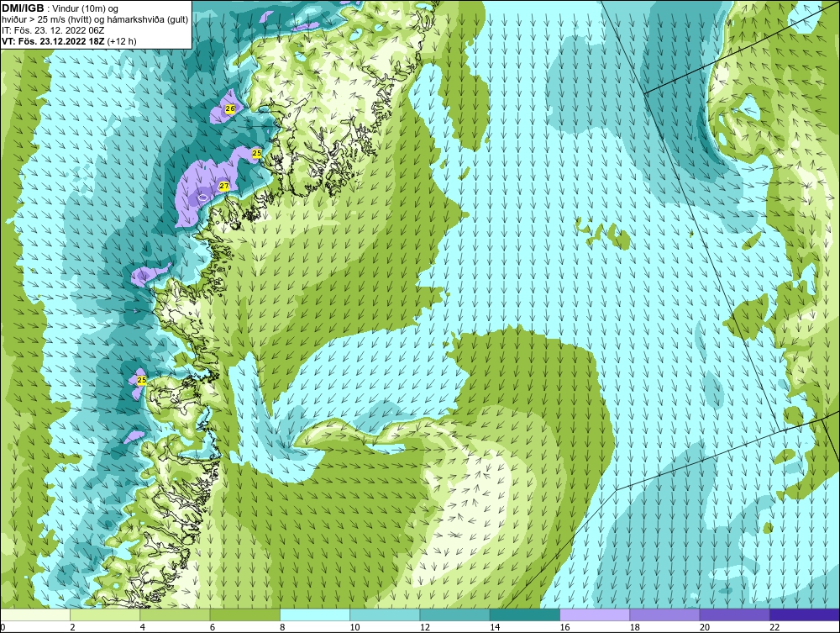This screenshot has height=633, width=840.
Task: Click the 'Vindur (10m) og' heading text
Action: (x=85, y=8)
